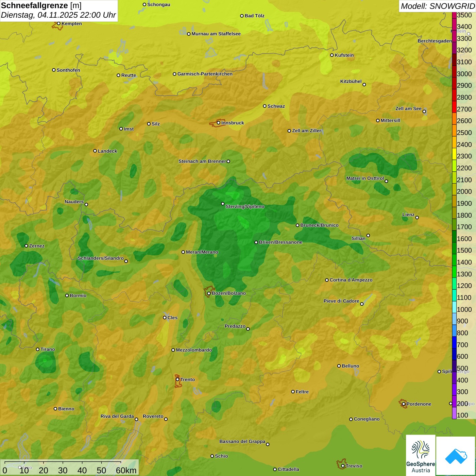Click the 2300 m yellow legend swatch
The image size is (476, 476).
coord(454,154)
